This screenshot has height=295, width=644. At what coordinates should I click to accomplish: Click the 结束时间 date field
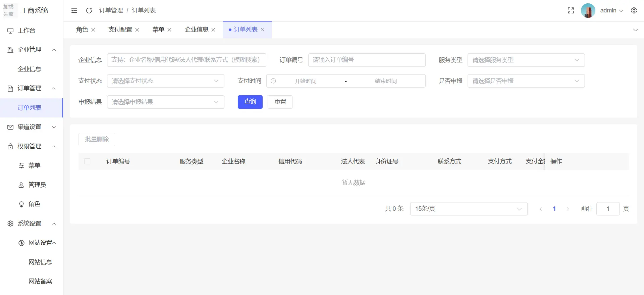tap(386, 81)
